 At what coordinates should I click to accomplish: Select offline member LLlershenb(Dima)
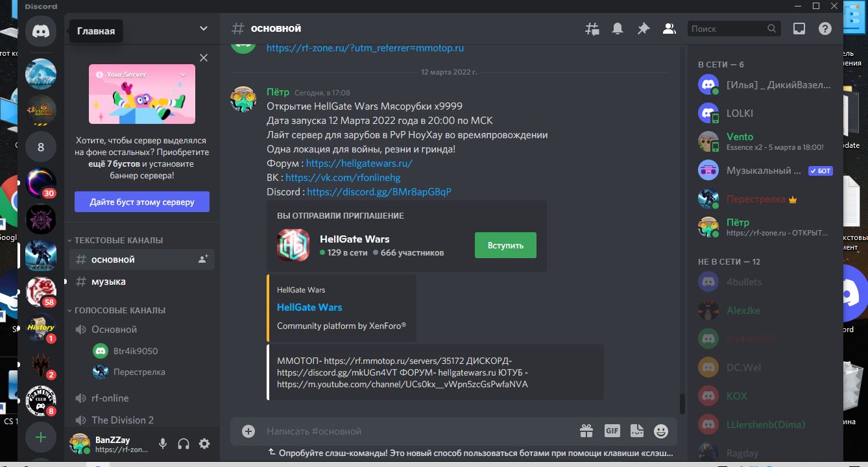pyautogui.click(x=766, y=424)
